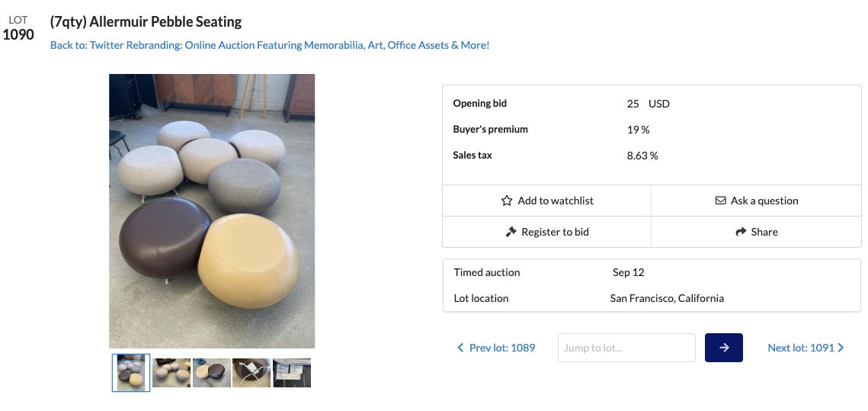Click the gavel icon for Register to bid
The height and width of the screenshot is (411, 868).
click(511, 232)
